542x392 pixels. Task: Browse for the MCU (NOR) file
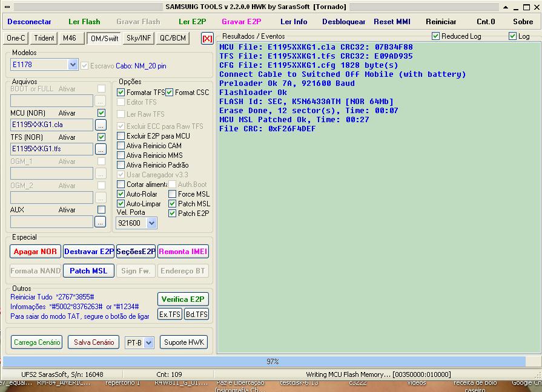101,125
